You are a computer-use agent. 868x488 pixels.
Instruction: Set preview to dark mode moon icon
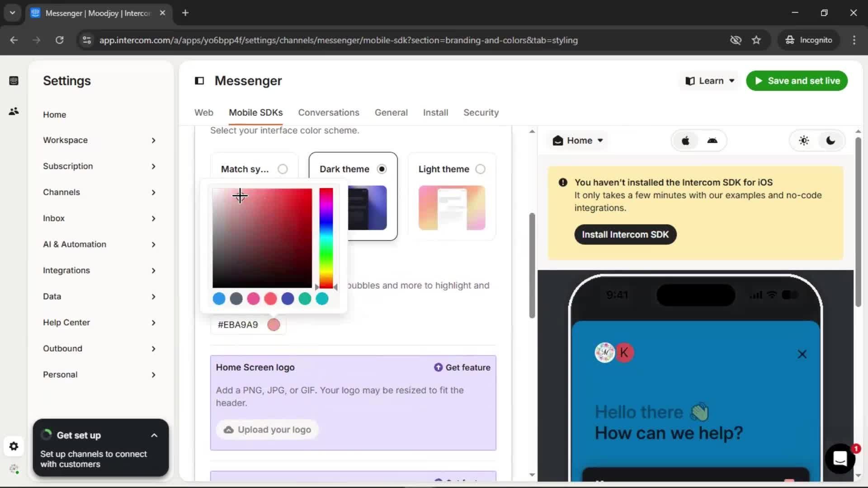pyautogui.click(x=830, y=141)
